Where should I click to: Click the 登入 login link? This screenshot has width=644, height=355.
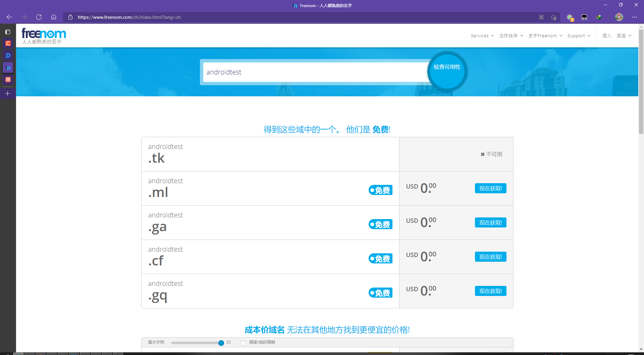point(606,36)
